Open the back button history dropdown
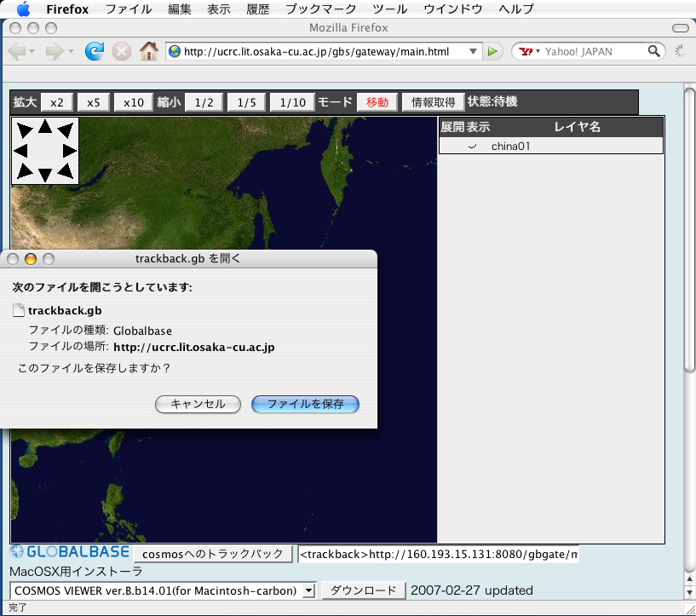Viewport: 696px width, 616px height. click(x=32, y=51)
